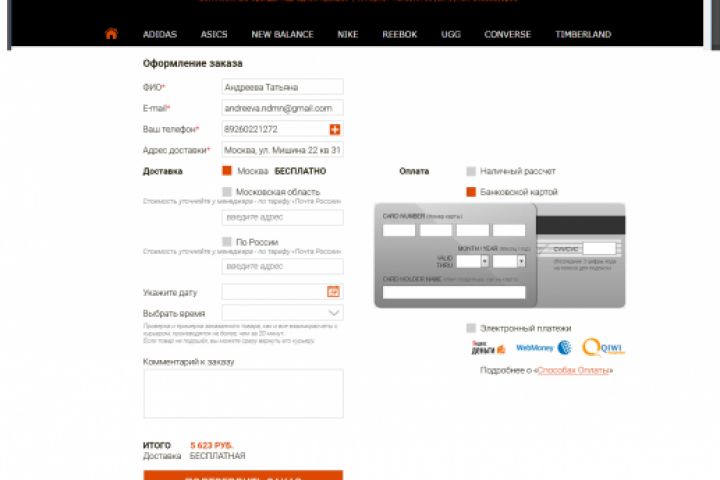Select Наличный рассчет payment option

click(471, 171)
